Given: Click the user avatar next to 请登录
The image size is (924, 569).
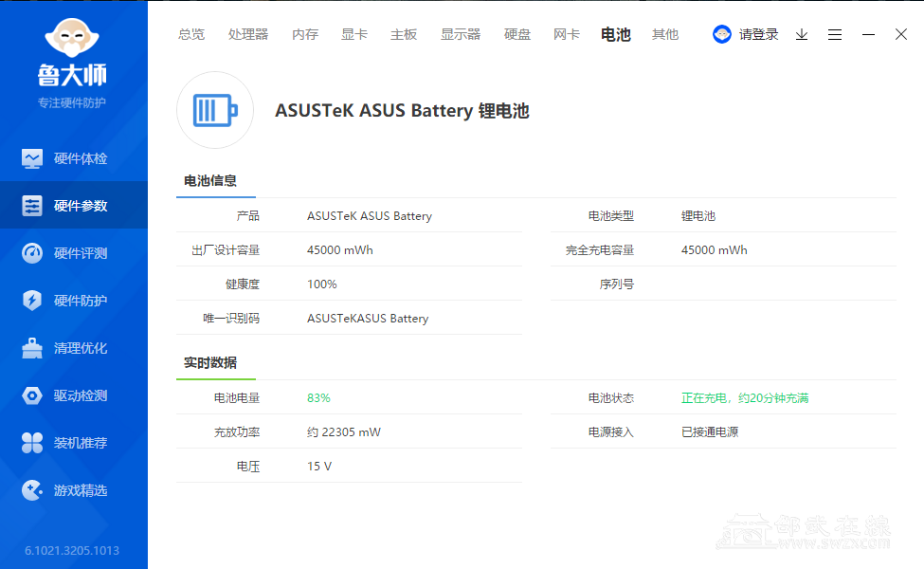Looking at the screenshot, I should coord(722,34).
